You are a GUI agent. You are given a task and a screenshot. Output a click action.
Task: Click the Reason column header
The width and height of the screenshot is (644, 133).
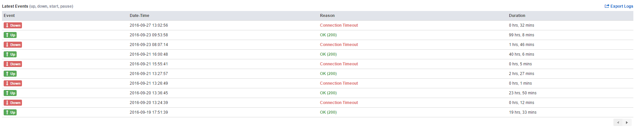(x=327, y=16)
